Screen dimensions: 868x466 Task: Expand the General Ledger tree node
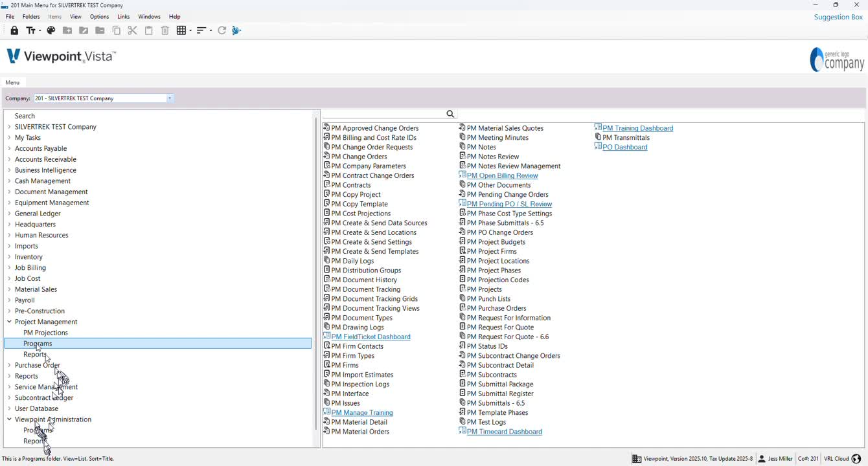(9, 213)
